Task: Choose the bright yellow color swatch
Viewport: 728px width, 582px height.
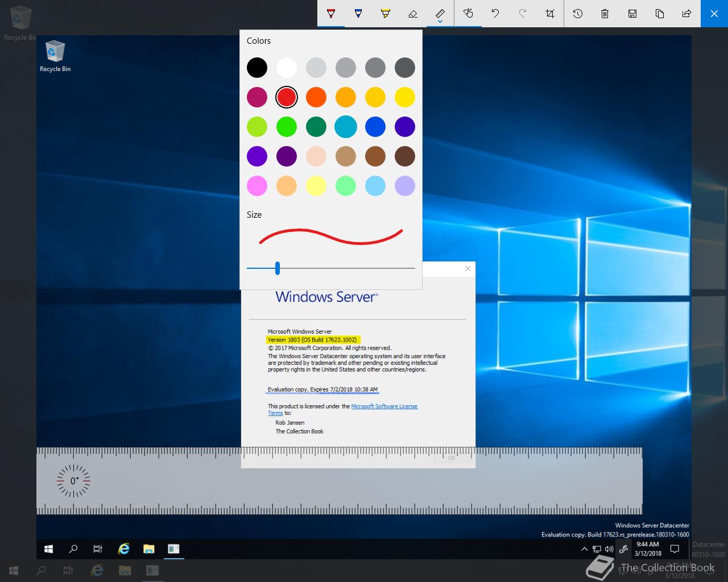Action: click(x=405, y=97)
